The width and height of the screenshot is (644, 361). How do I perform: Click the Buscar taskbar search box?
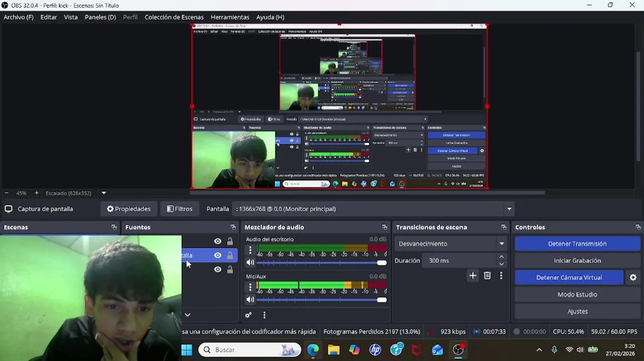pyautogui.click(x=250, y=350)
